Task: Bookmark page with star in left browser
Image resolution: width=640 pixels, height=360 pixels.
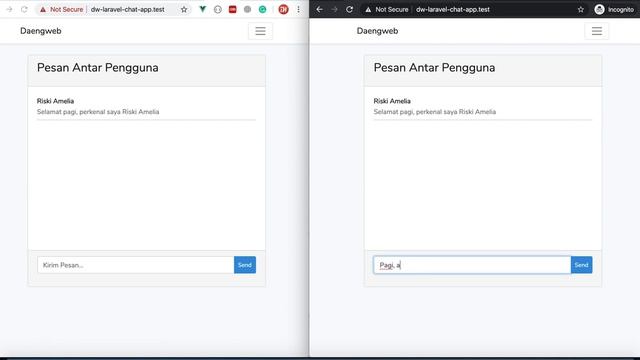Action: tap(184, 9)
